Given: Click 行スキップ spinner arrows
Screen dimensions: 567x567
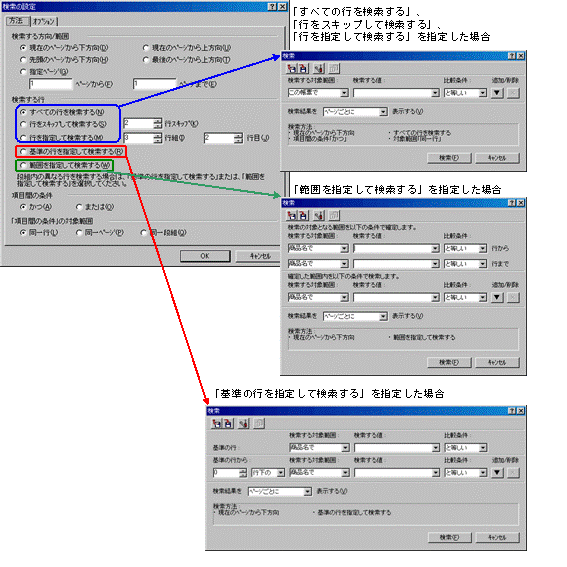Looking at the screenshot, I should point(157,124).
